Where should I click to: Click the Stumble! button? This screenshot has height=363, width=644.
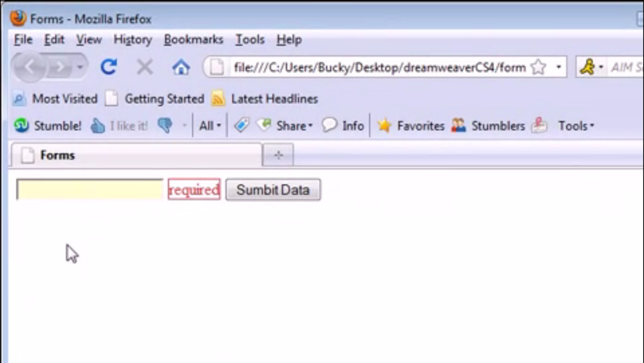(48, 125)
